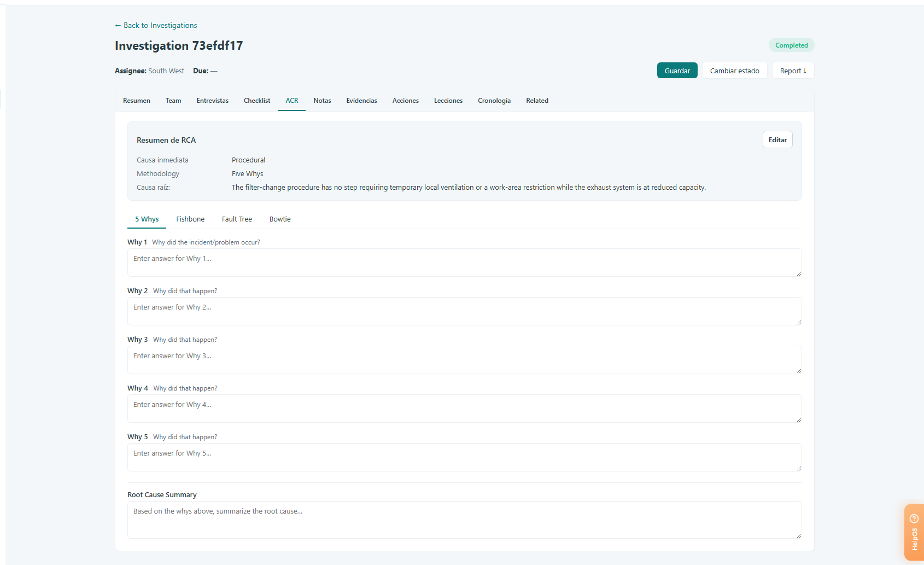
Task: Click into the Root Cause Summary textarea
Action: click(464, 520)
